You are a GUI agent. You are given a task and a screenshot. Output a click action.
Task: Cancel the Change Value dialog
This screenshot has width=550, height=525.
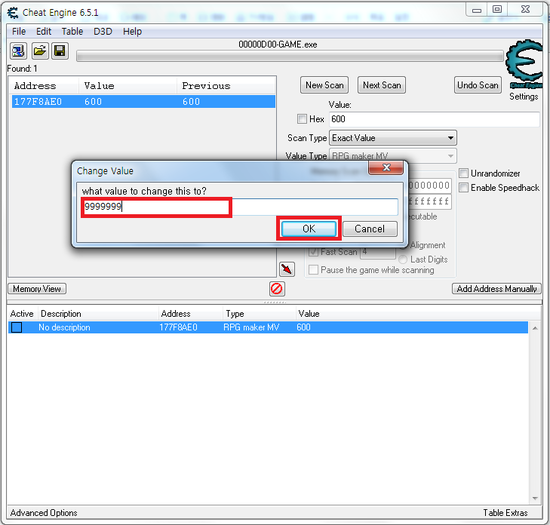coord(370,229)
